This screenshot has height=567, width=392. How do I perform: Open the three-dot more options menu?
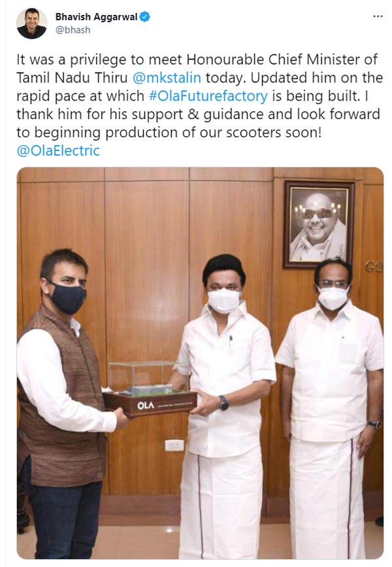coord(378,16)
